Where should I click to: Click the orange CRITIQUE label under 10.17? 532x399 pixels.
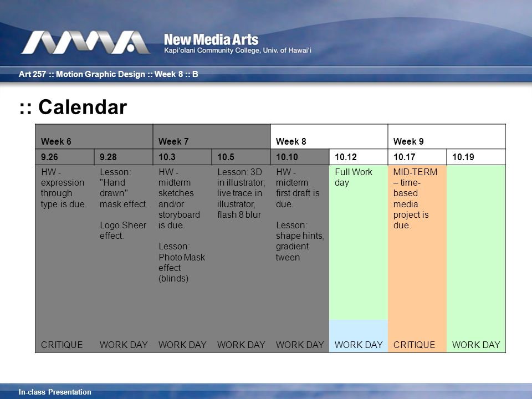pyautogui.click(x=414, y=345)
